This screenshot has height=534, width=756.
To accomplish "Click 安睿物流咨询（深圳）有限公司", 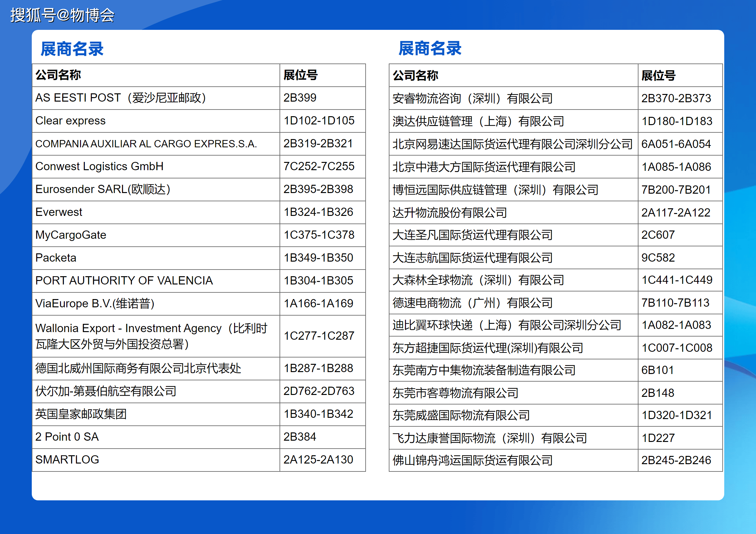I will tap(473, 98).
